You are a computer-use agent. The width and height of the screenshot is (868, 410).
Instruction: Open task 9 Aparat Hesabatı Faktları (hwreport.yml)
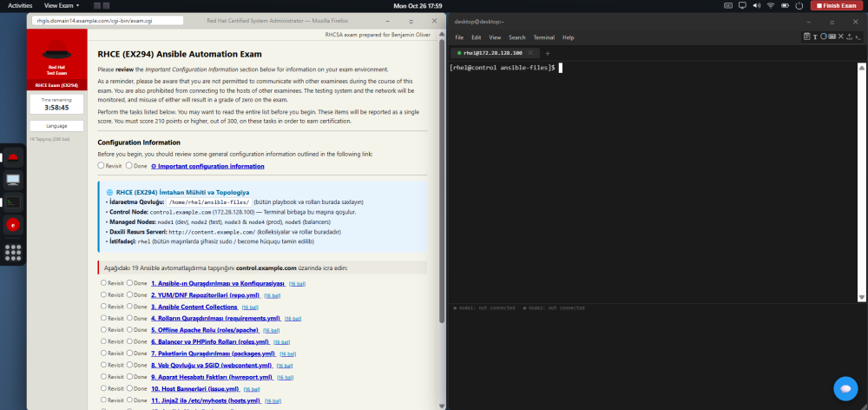[212, 377]
